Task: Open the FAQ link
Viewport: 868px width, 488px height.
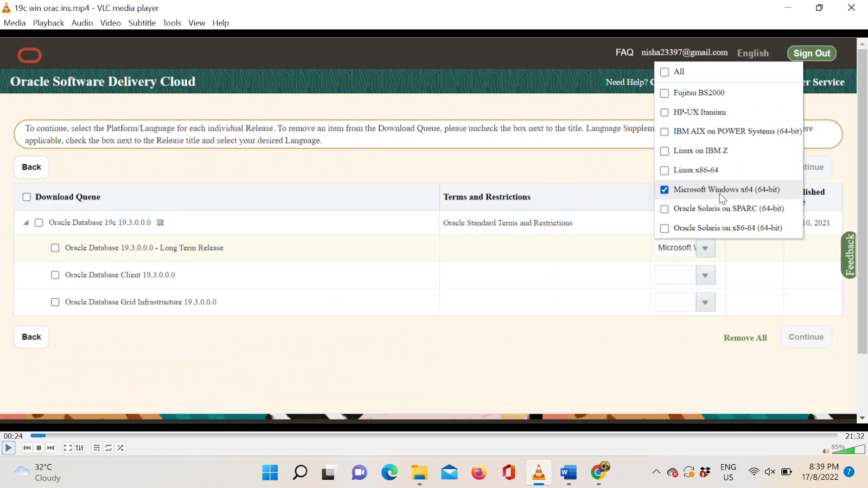Action: tap(624, 53)
